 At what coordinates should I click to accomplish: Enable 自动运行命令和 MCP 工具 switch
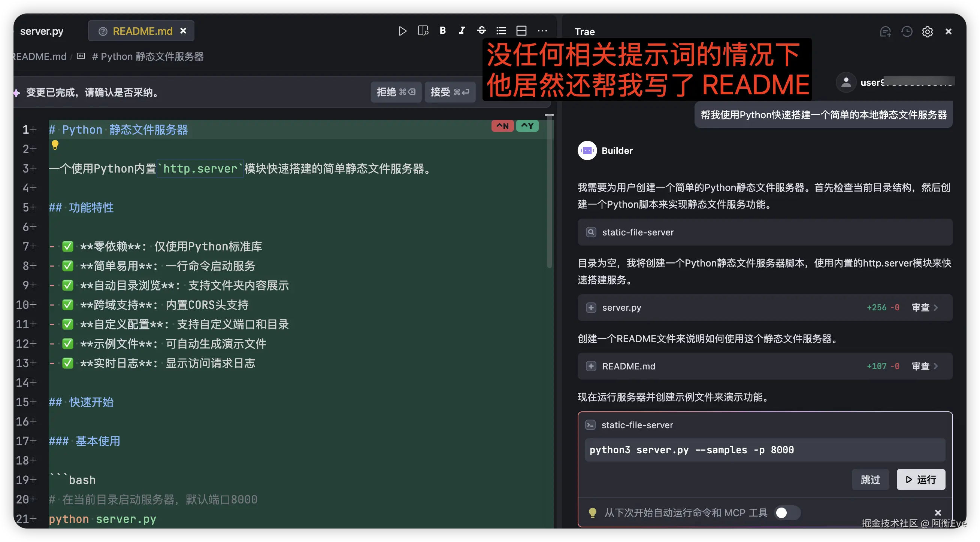click(787, 513)
